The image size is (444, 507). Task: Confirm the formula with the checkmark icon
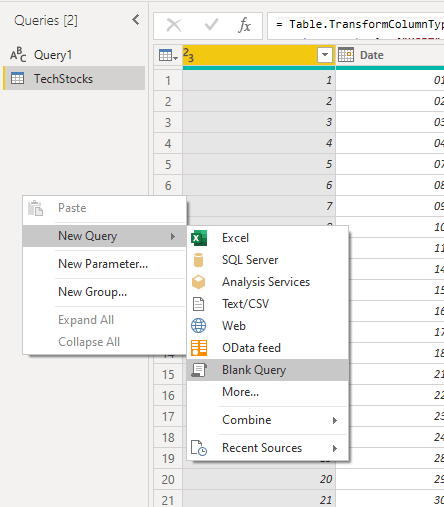[x=211, y=25]
